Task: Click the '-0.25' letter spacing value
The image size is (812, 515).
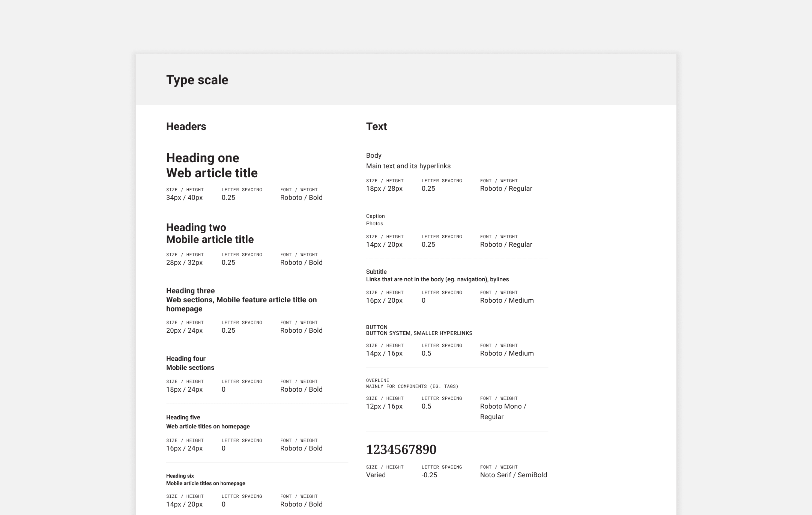Action: pos(429,475)
